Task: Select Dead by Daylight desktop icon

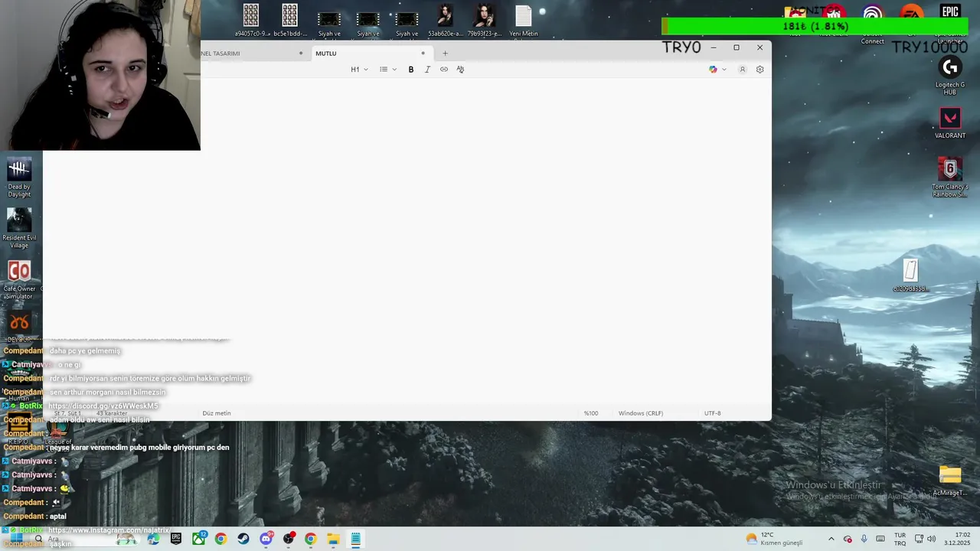Action: click(19, 178)
